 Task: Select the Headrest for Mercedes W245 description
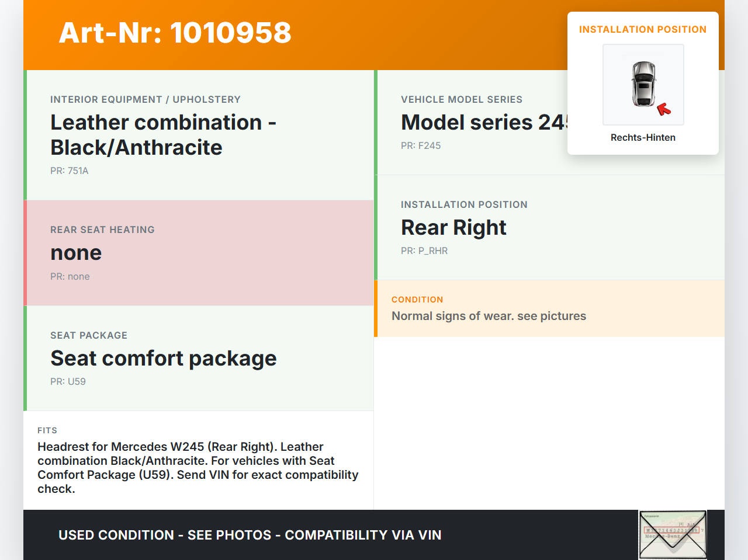click(x=198, y=468)
